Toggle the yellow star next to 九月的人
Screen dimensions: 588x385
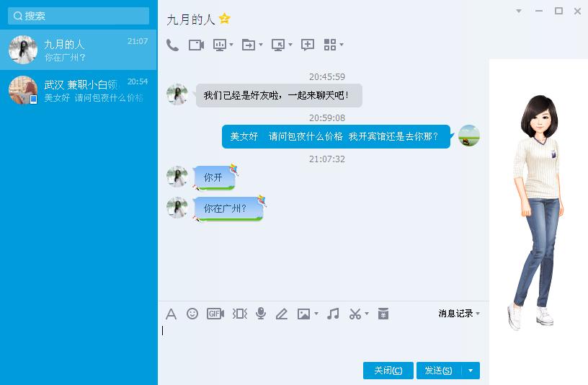(x=225, y=18)
